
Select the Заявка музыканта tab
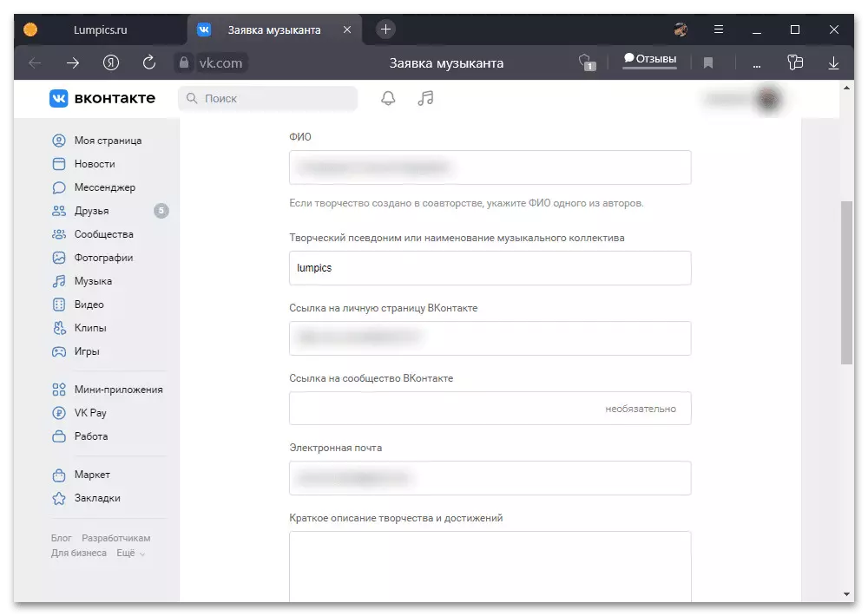(274, 29)
